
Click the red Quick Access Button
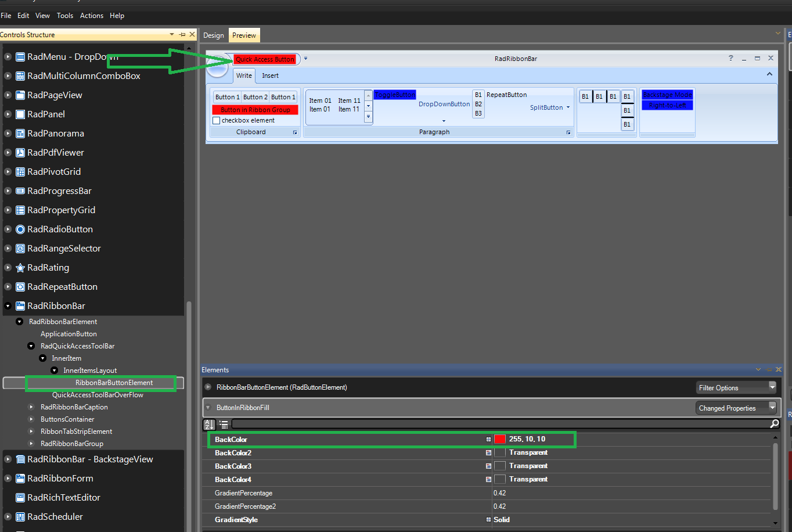click(x=265, y=59)
